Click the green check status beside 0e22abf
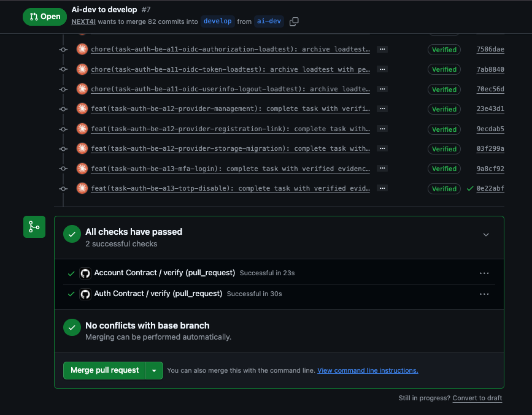The image size is (532, 415). click(x=470, y=189)
